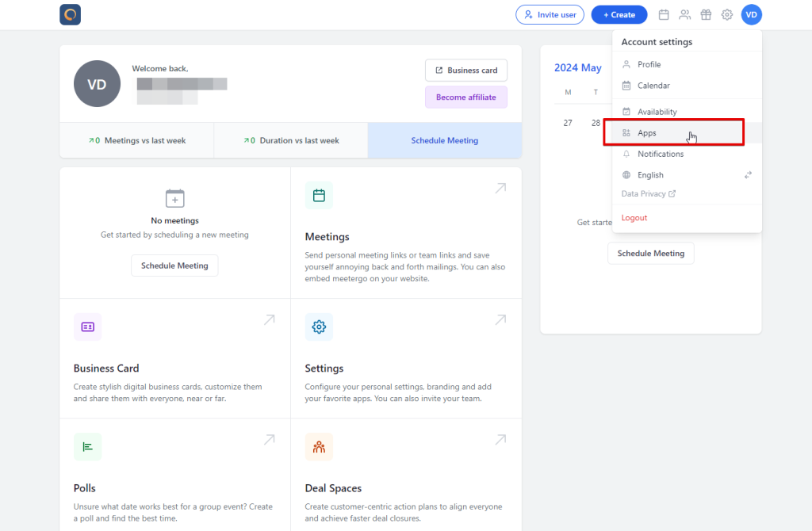
Task: Select Profile in Account settings menu
Action: pos(649,64)
